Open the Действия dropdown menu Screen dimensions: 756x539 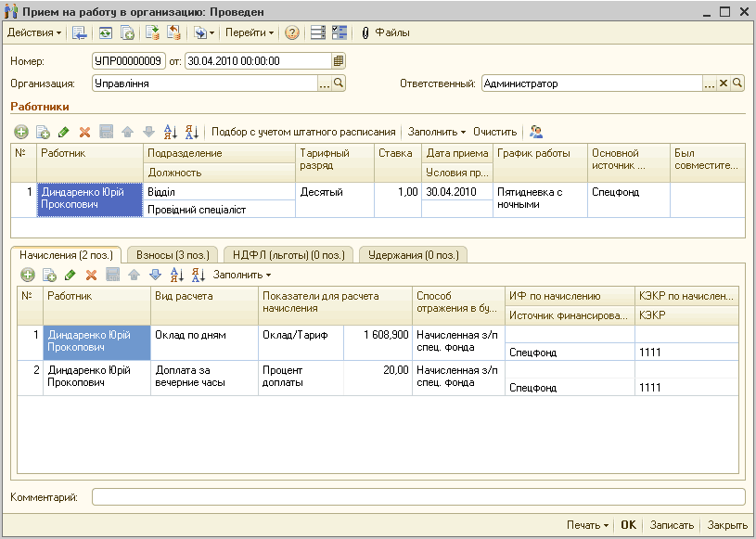(x=34, y=32)
